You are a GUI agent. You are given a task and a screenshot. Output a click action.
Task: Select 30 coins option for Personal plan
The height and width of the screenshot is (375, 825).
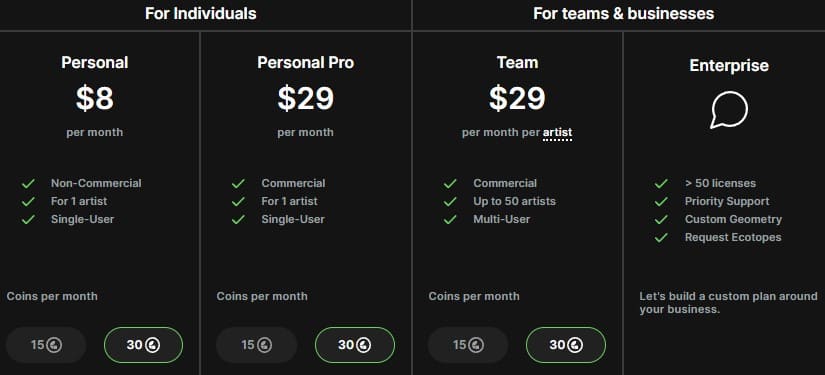[x=144, y=345]
